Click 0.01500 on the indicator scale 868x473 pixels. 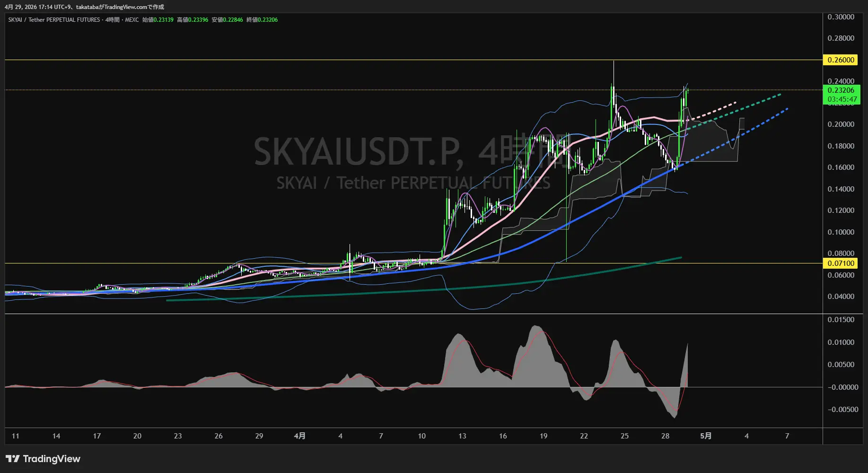click(x=841, y=320)
